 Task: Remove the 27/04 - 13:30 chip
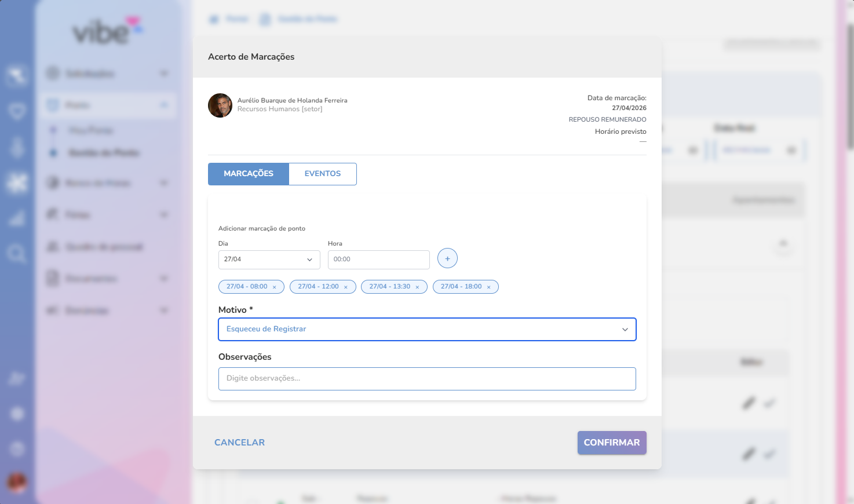click(x=417, y=287)
